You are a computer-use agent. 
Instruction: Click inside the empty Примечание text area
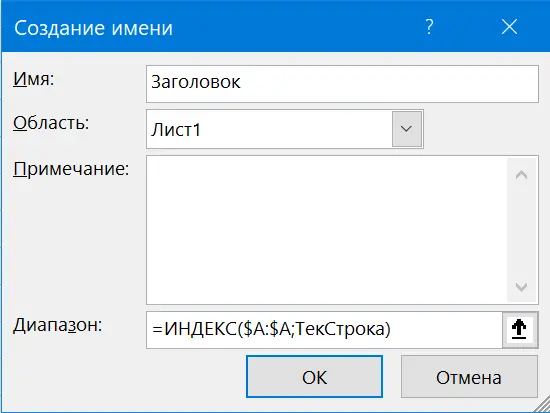point(326,230)
